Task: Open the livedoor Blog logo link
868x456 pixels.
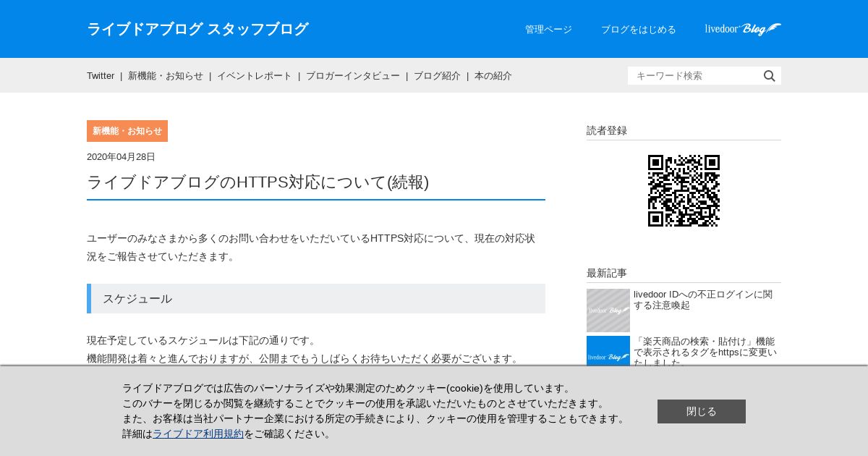Action: (743, 29)
